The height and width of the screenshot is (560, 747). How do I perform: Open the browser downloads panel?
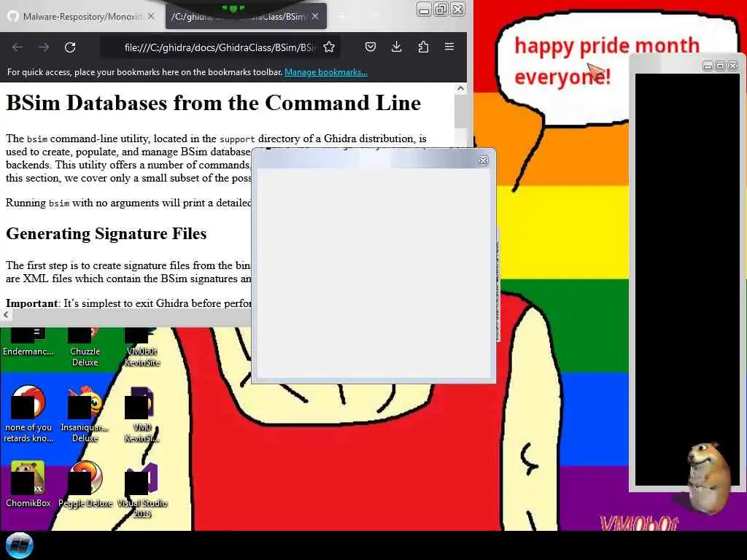[396, 47]
